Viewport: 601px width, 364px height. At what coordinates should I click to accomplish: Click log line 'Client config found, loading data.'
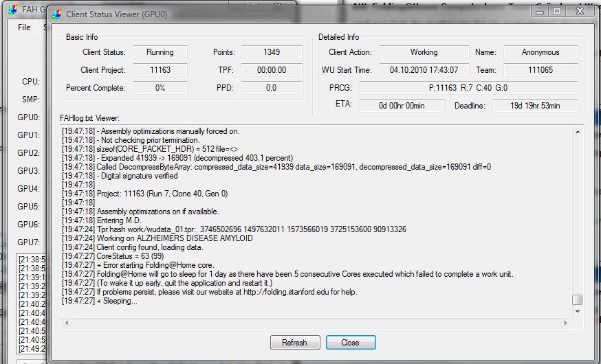133,247
